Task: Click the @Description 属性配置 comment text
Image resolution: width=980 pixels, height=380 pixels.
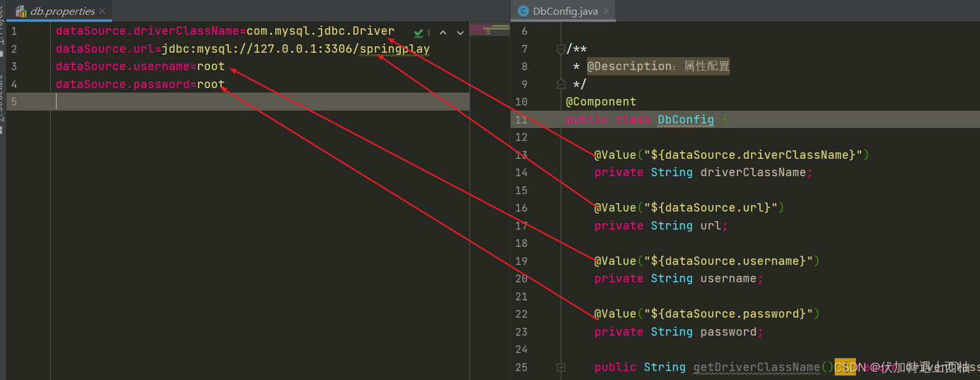Action: pos(658,66)
